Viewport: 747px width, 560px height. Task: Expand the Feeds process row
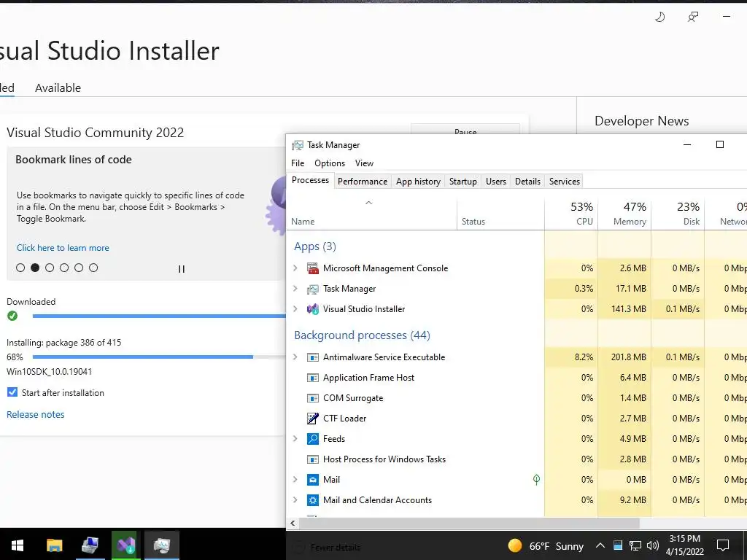(295, 438)
